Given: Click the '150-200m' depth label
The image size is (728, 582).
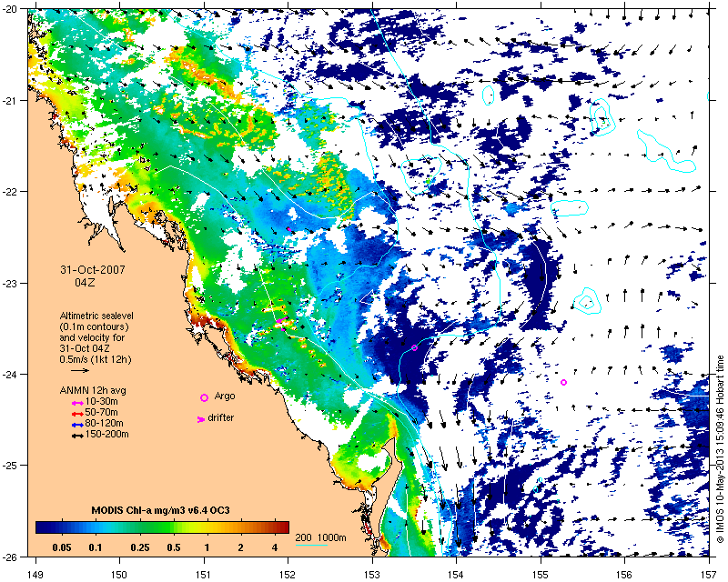Looking at the screenshot, I should [106, 435].
